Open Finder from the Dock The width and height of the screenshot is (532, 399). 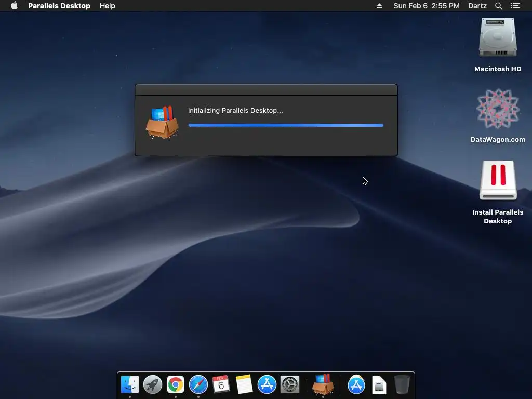(129, 385)
